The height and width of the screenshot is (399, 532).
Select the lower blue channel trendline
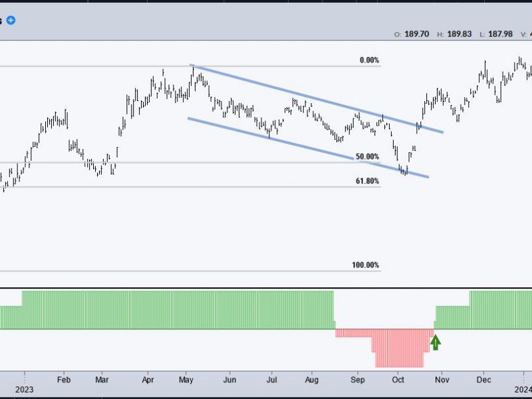308,148
